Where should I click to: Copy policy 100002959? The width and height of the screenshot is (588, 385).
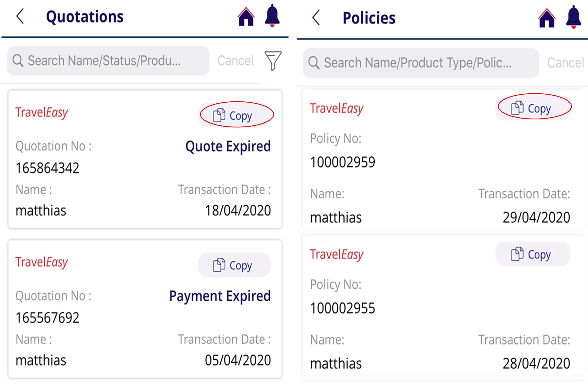533,108
